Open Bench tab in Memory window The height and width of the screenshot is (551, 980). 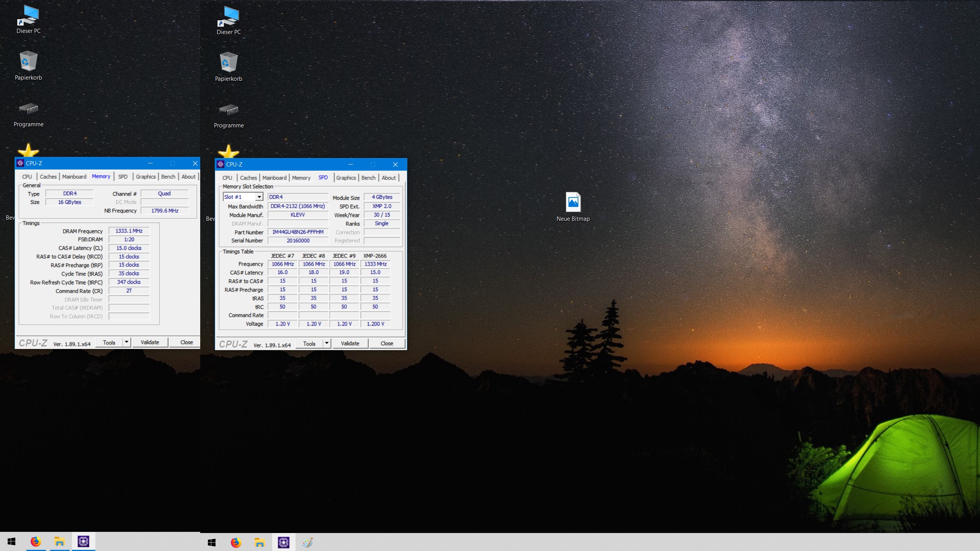[168, 176]
